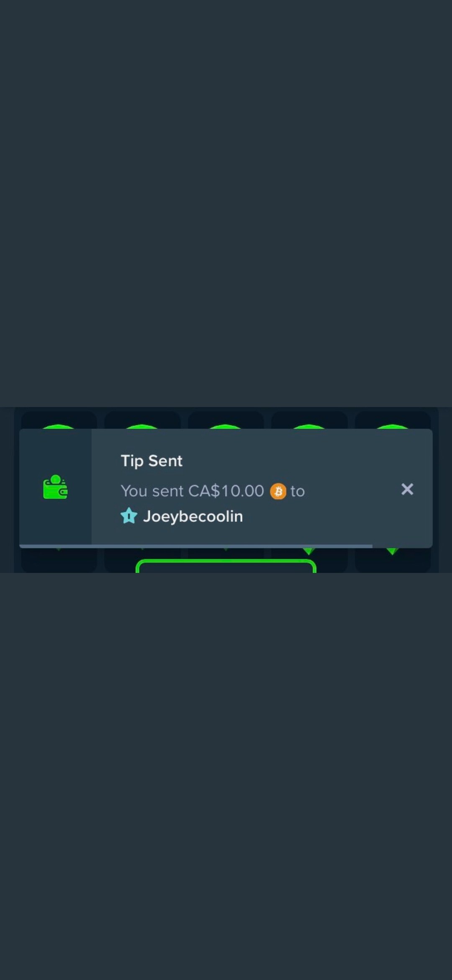The image size is (452, 980).
Task: Click the green wallet icon
Action: (x=55, y=487)
